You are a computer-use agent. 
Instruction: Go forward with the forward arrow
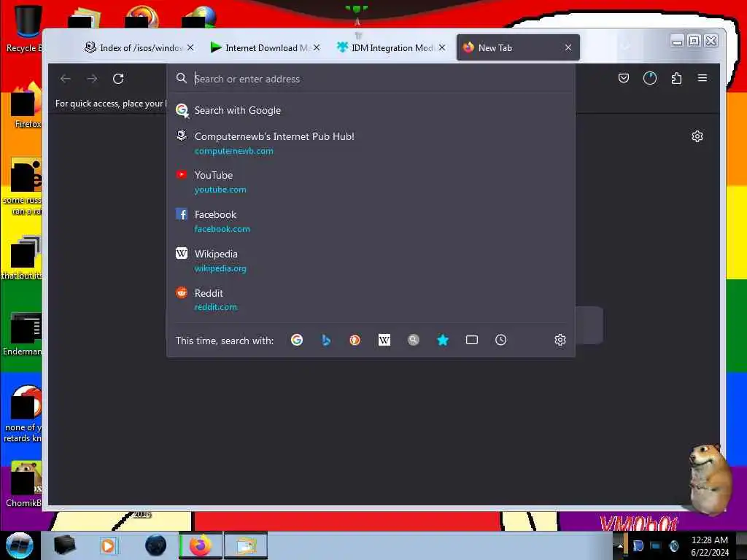92,79
